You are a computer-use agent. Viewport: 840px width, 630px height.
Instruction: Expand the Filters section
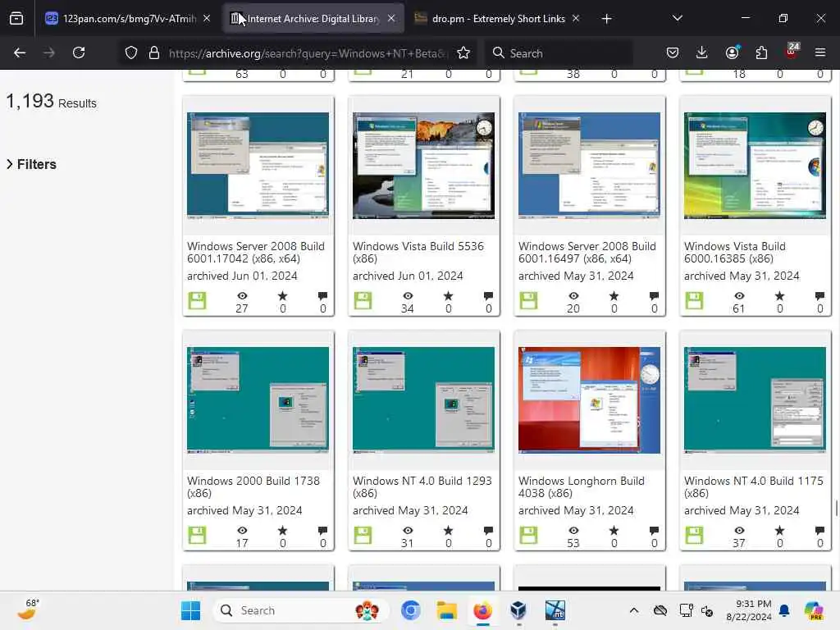(32, 164)
